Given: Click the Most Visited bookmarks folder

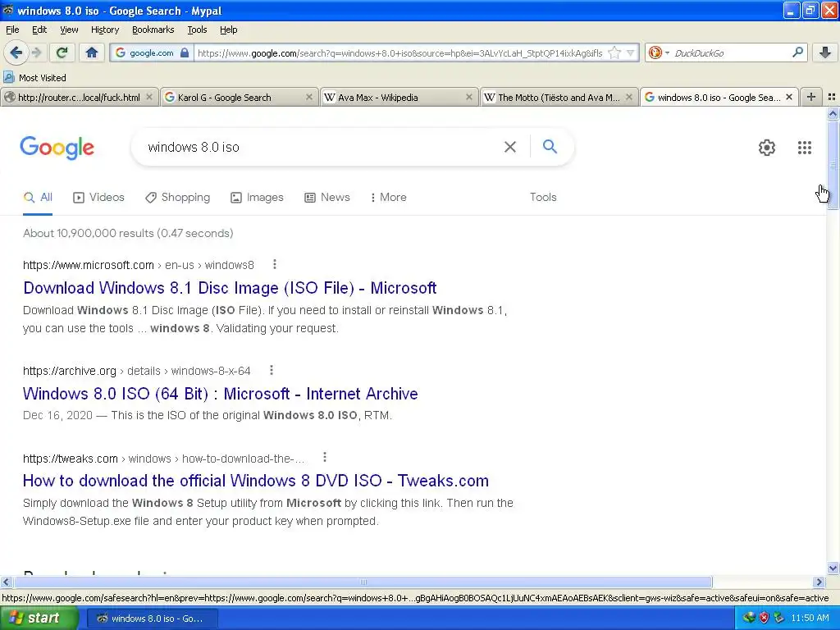Looking at the screenshot, I should coord(34,78).
